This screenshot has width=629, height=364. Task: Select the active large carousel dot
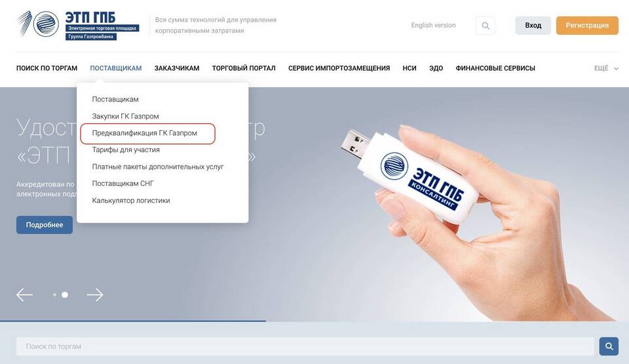65,295
